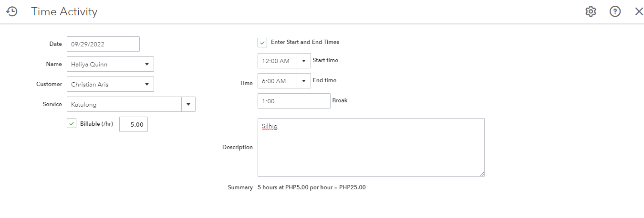Click the Haliya Quinn name field
Image resolution: width=644 pixels, height=218 pixels.
coord(103,64)
